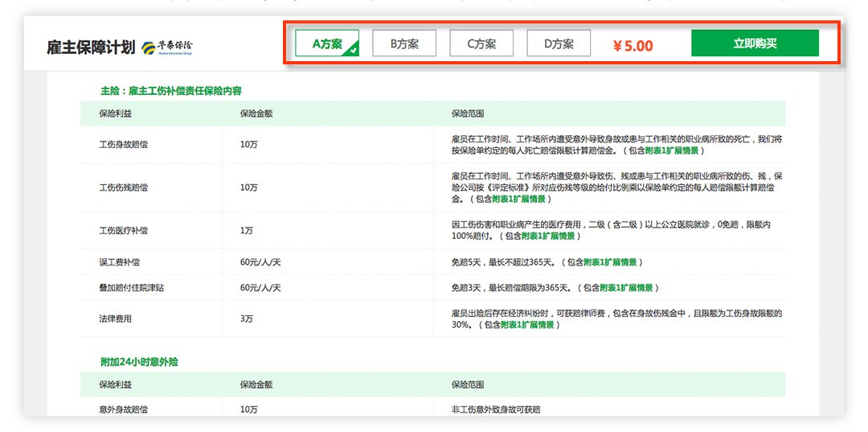Click the Huatai Insurance logo
Image resolution: width=868 pixels, height=432 pixels.
167,47
